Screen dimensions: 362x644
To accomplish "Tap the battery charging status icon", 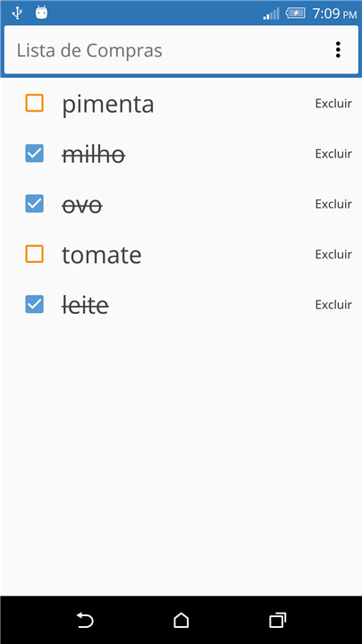I will 295,13.
